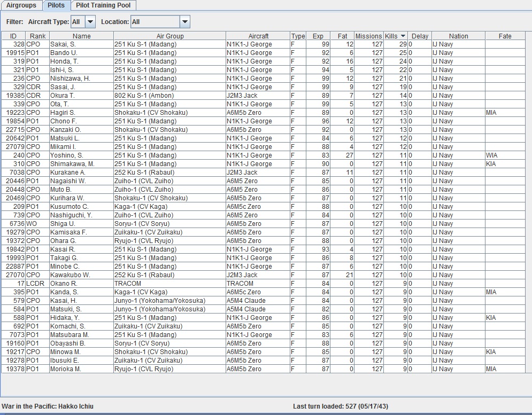Select pilot name Kanda, S.
This screenshot has width=532, height=415.
pos(64,292)
